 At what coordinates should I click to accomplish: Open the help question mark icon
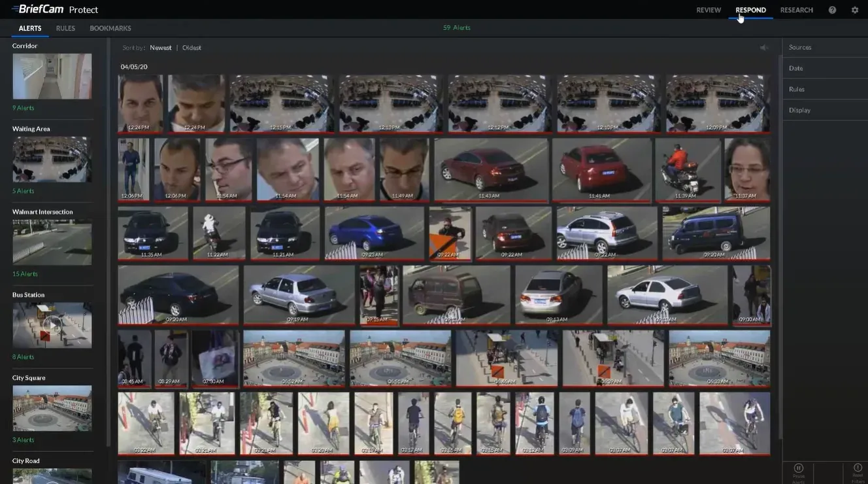pos(832,10)
